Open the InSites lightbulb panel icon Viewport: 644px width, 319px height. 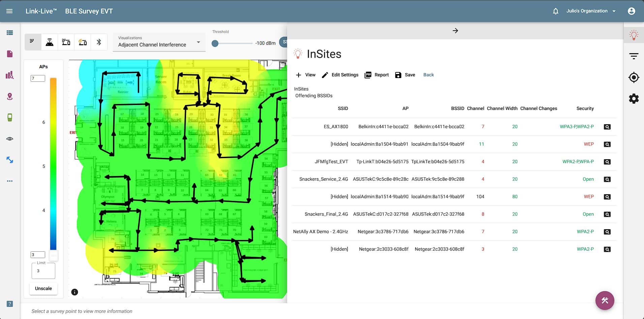coord(634,34)
